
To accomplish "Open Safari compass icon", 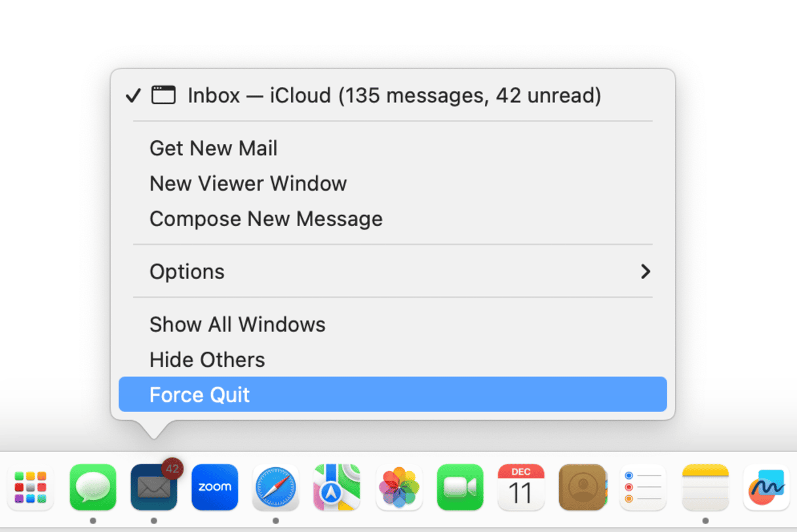I will [276, 487].
